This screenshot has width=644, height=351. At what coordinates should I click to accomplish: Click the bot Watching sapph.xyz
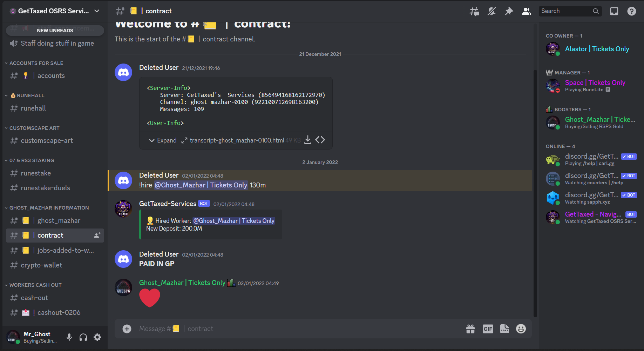point(591,198)
